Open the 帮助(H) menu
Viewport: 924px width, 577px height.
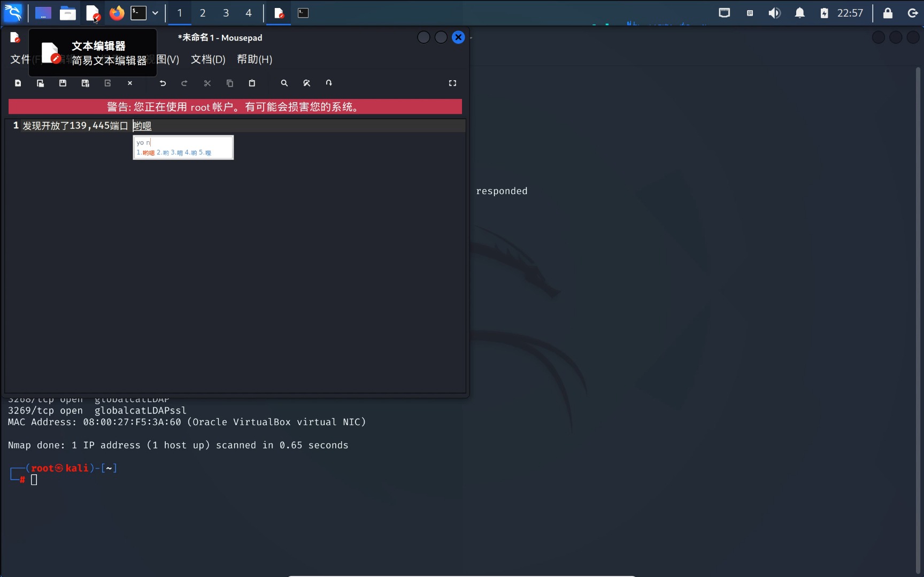[x=255, y=59]
